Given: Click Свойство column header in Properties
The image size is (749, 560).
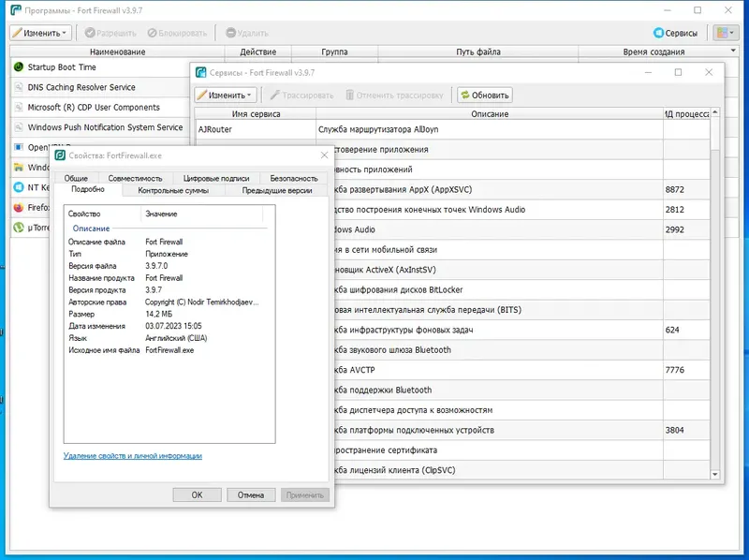Looking at the screenshot, I should (103, 214).
